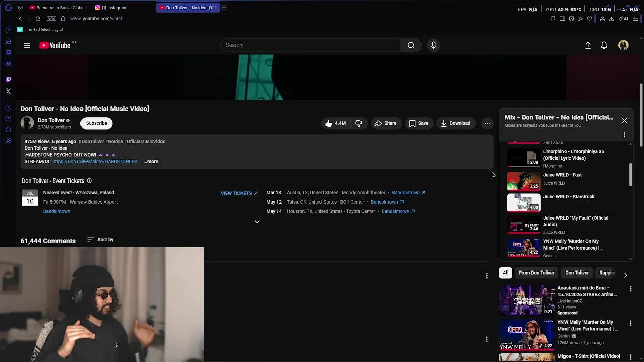Click the pinboard pin icon in toolbar
This screenshot has height=362, width=644.
tap(553, 19)
